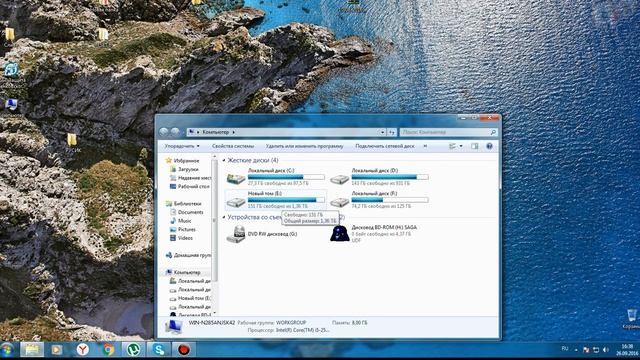The width and height of the screenshot is (640, 360).
Task: Click the computer icon in the details pane
Action: (x=174, y=327)
